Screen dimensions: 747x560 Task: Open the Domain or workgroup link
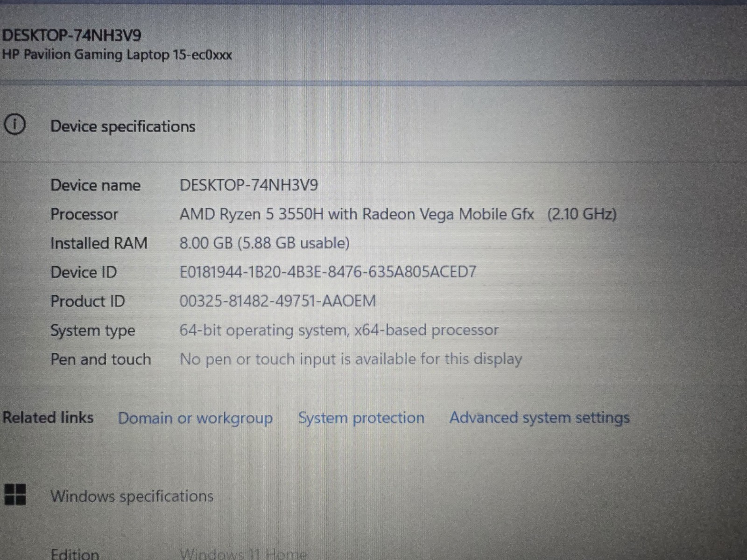[195, 418]
